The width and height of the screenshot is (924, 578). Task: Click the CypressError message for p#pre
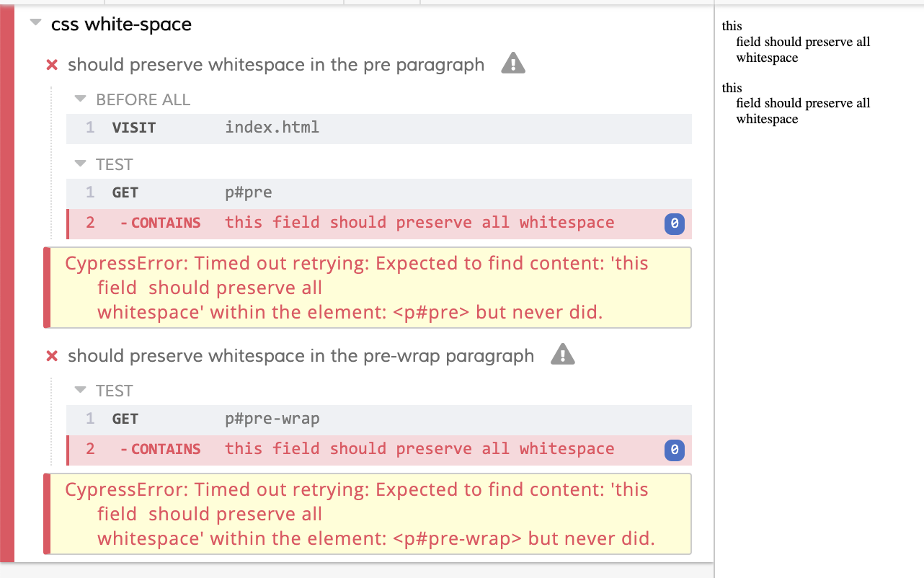point(368,288)
